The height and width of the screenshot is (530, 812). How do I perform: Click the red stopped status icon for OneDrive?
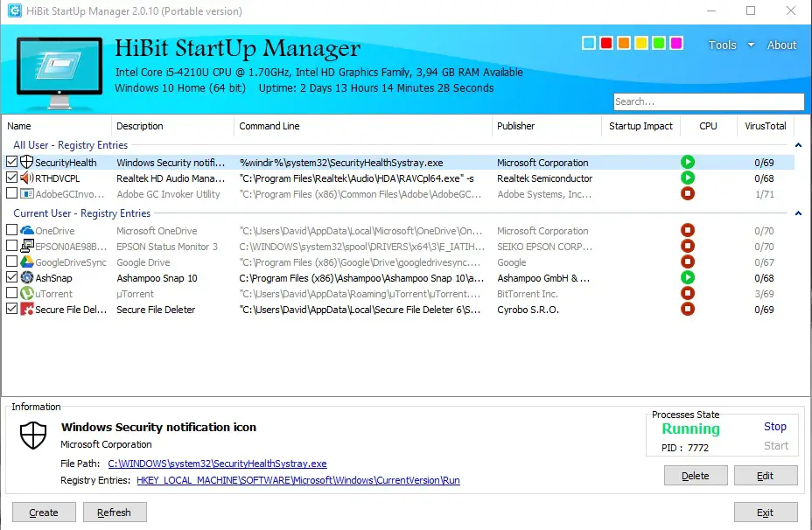point(688,231)
